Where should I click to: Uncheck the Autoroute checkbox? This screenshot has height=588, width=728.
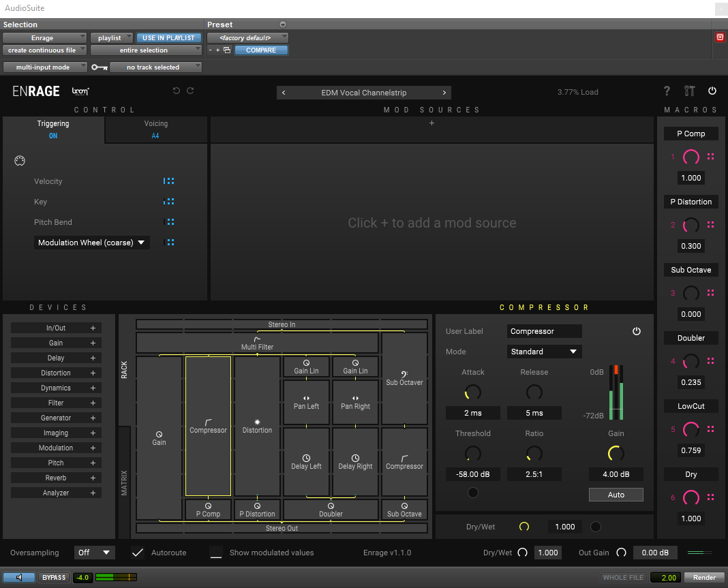[138, 553]
